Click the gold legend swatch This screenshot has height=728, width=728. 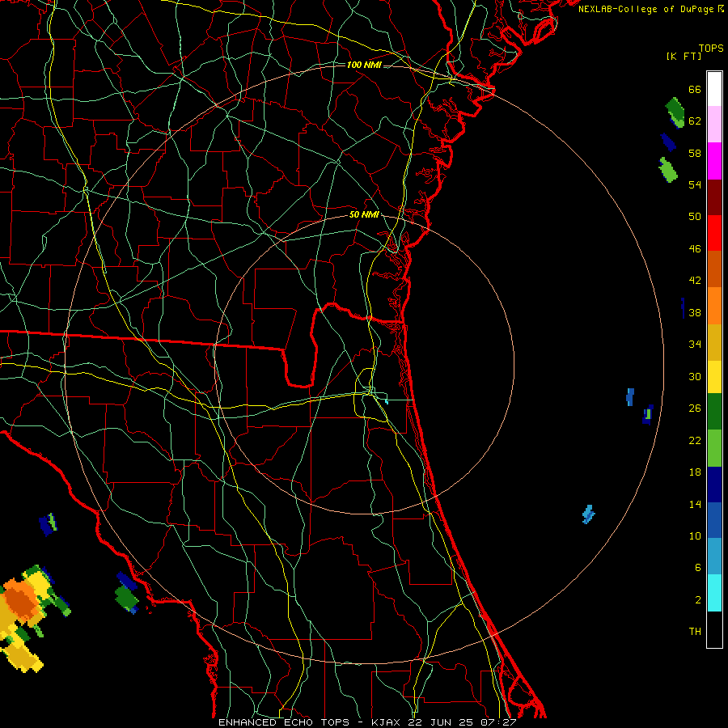[x=714, y=342]
